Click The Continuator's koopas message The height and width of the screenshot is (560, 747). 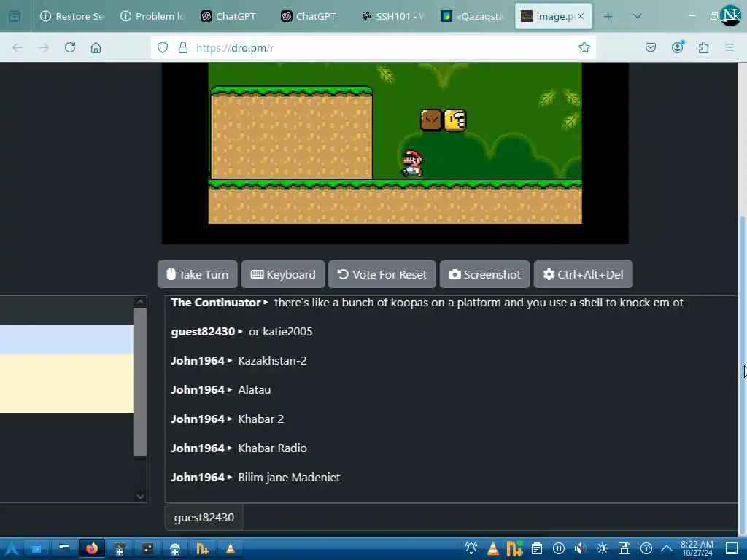point(479,303)
